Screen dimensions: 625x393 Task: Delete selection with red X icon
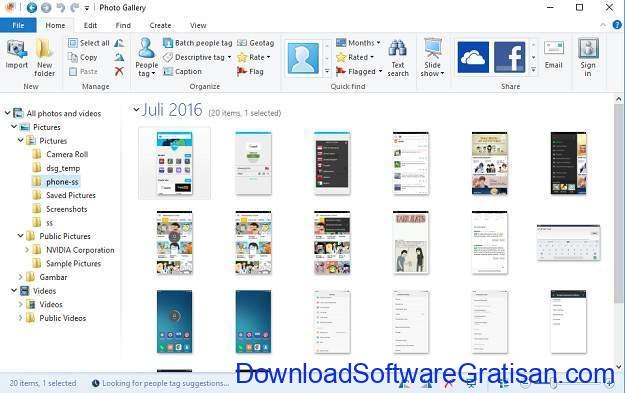point(119,71)
